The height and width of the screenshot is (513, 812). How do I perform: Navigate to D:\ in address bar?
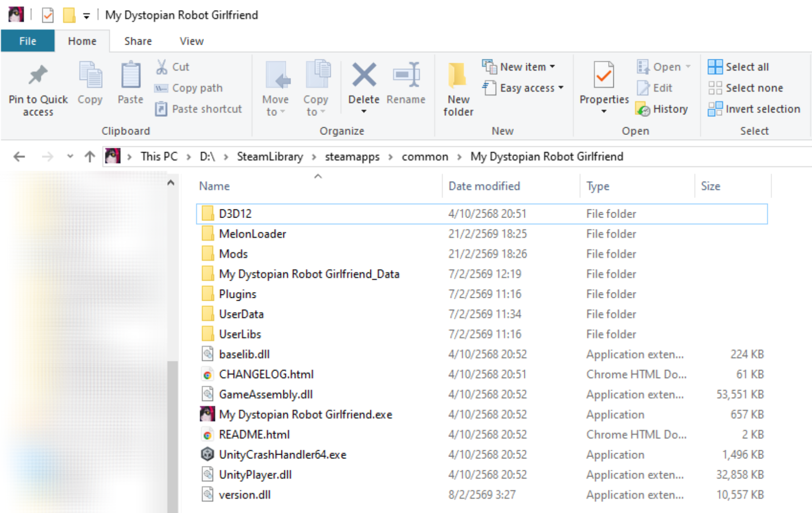pyautogui.click(x=207, y=157)
